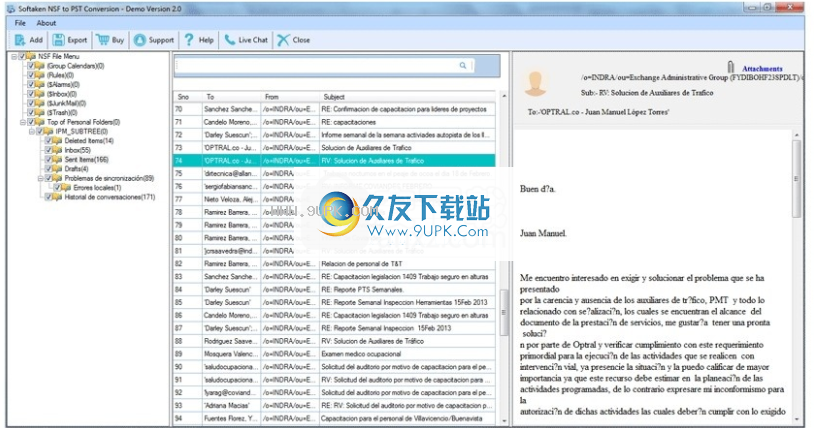Select email 70 'RE: Confirmacion de capacitacion'
Screen dimensions: 814x428
tap(334, 109)
